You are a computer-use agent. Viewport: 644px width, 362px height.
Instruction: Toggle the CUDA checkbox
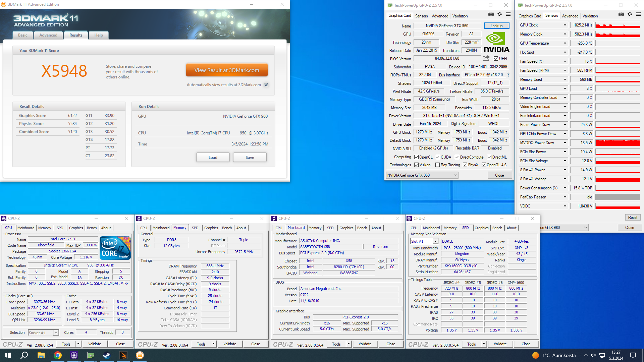pyautogui.click(x=438, y=157)
